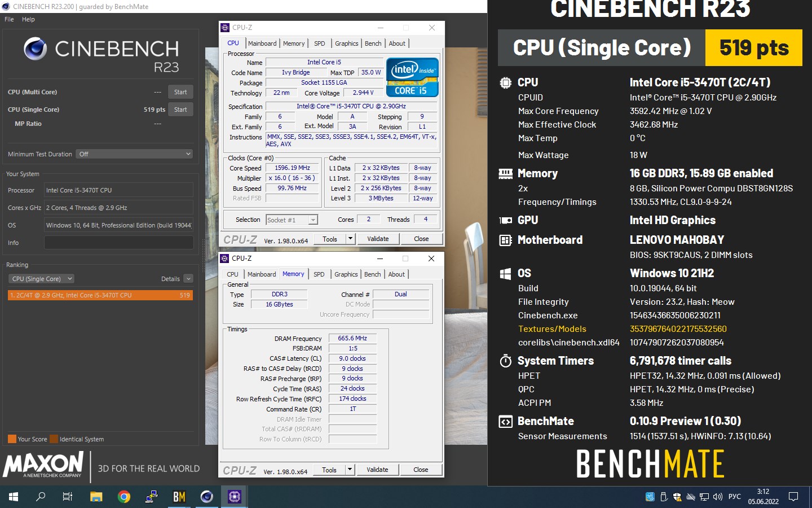The height and width of the screenshot is (508, 812).
Task: Click upper CPU-Z window title icon
Action: click(x=225, y=28)
